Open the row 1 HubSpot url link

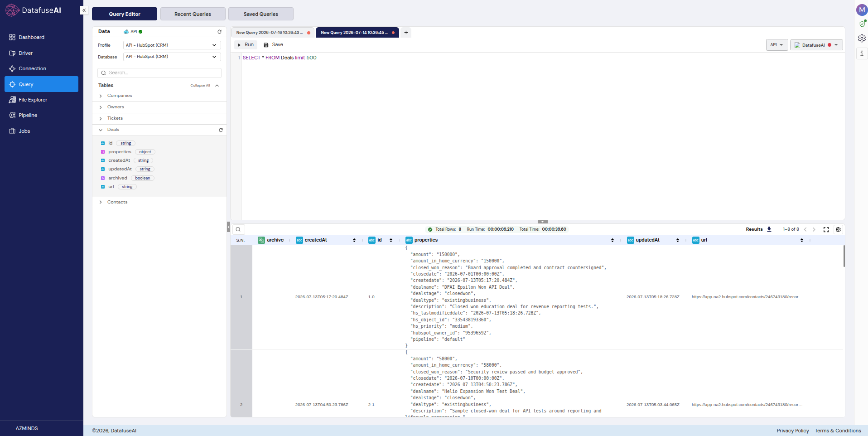click(747, 297)
